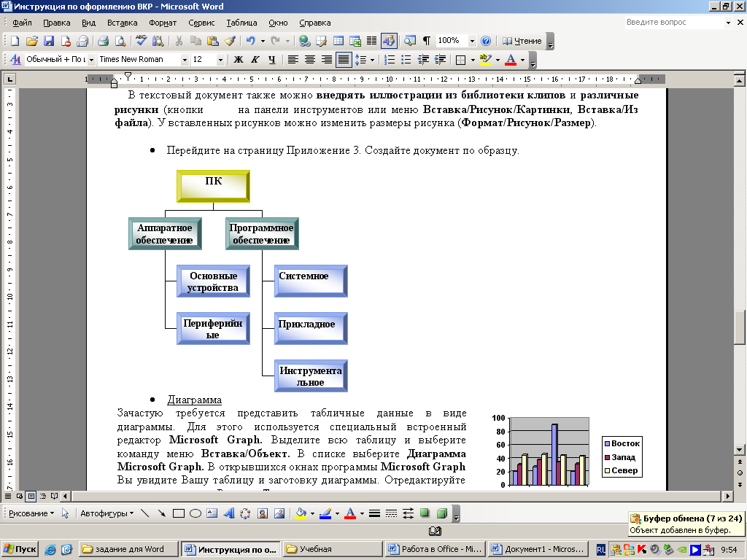The width and height of the screenshot is (747, 560).
Task: Open the Справка menu
Action: (x=315, y=23)
